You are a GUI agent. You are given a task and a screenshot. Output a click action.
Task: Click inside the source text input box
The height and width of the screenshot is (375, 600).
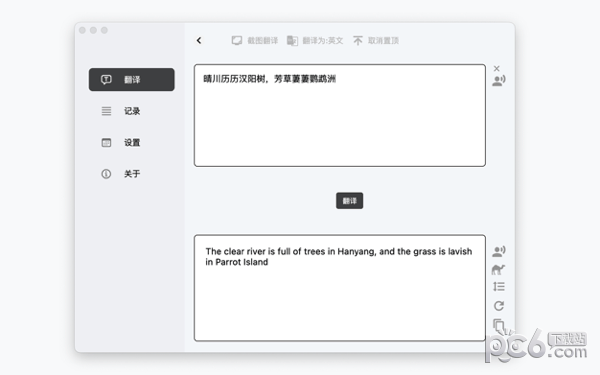(x=340, y=116)
